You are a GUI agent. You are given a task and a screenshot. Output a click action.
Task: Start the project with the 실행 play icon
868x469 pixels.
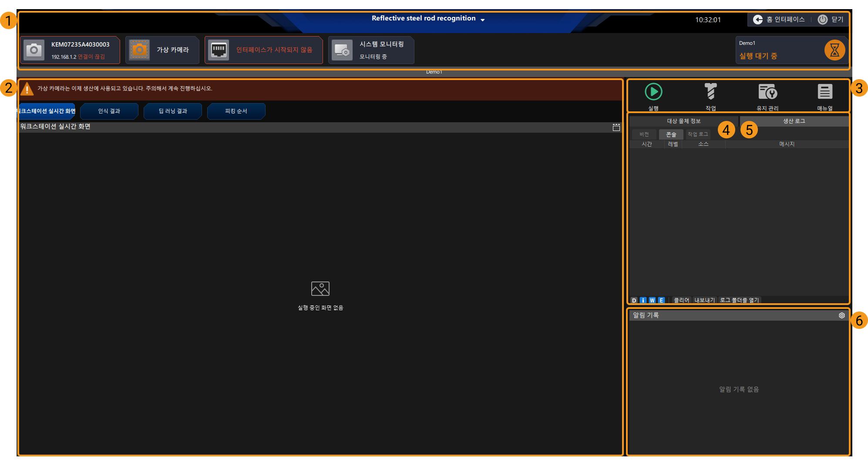(653, 92)
